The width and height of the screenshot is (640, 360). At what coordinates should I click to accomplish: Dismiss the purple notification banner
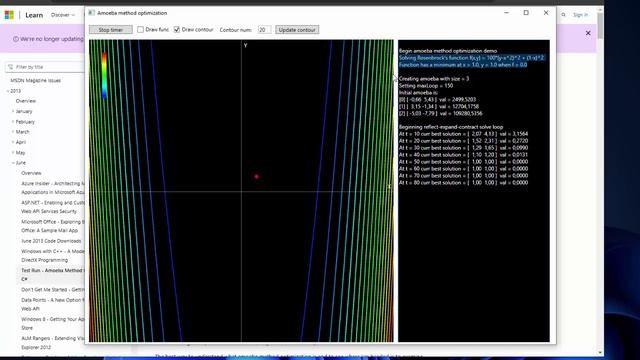point(588,33)
